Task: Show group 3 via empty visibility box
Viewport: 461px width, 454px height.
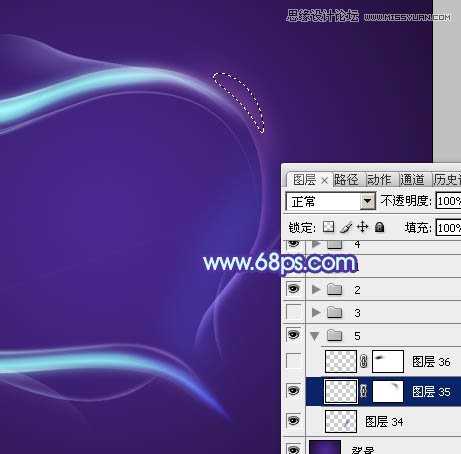Action: [x=293, y=312]
